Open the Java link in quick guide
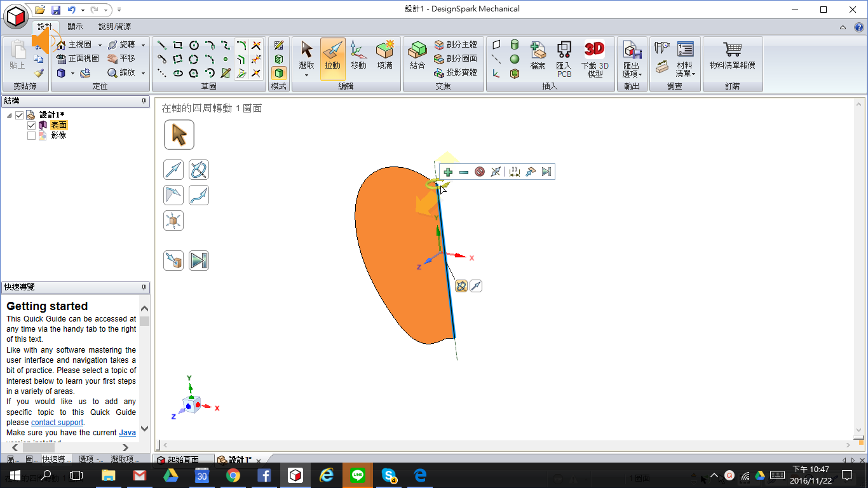 click(x=127, y=433)
